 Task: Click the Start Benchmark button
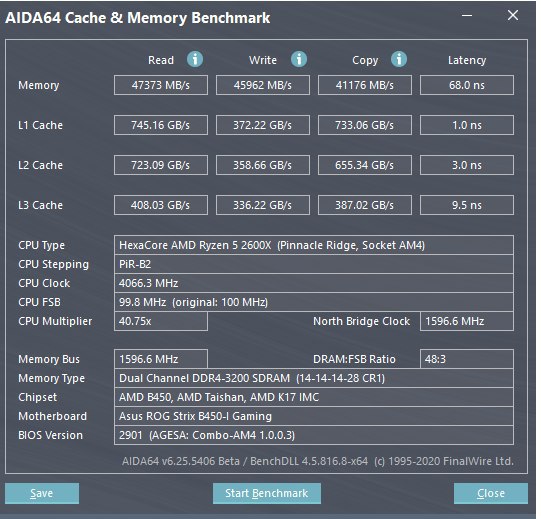pos(267,493)
